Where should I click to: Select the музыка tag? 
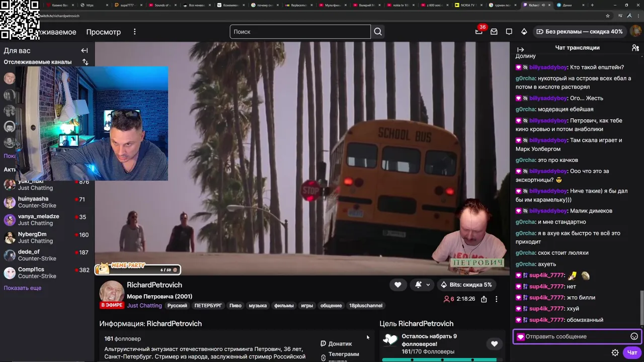pos(258,306)
